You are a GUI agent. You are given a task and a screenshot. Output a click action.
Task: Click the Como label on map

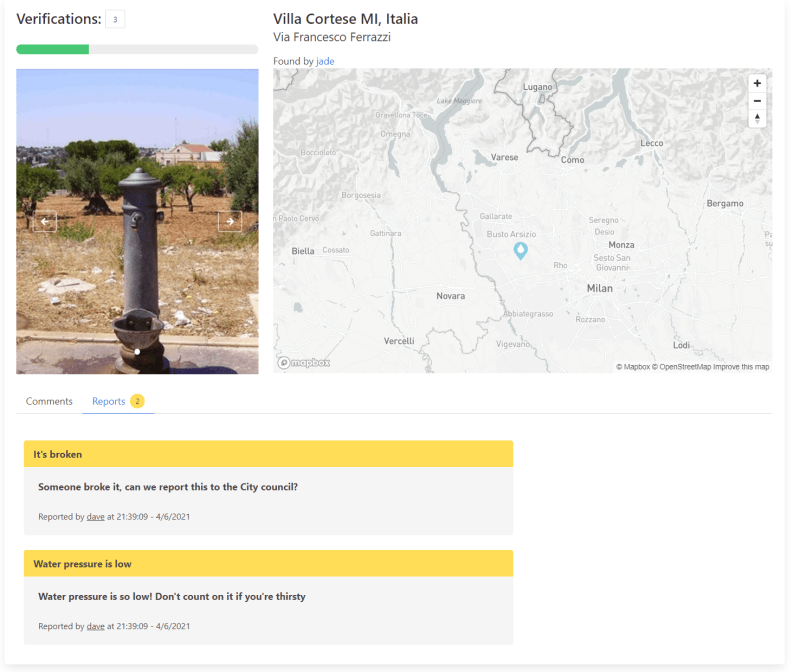572,160
